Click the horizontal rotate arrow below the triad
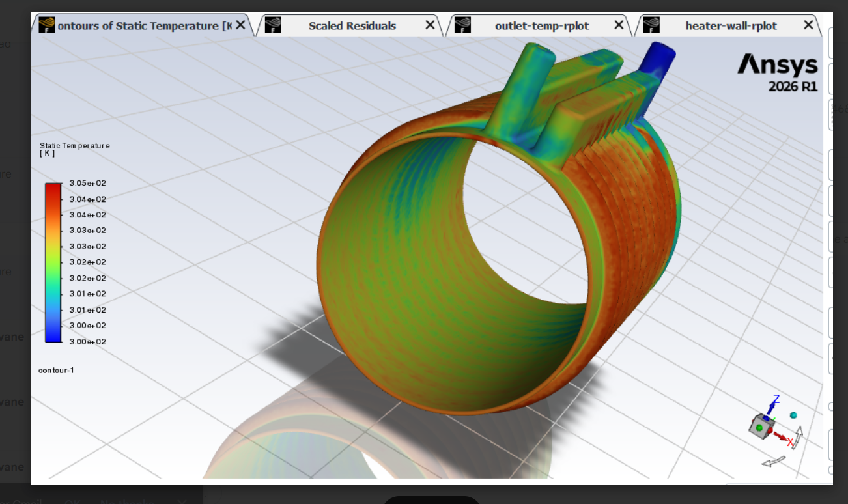This screenshot has height=504, width=848. click(773, 461)
